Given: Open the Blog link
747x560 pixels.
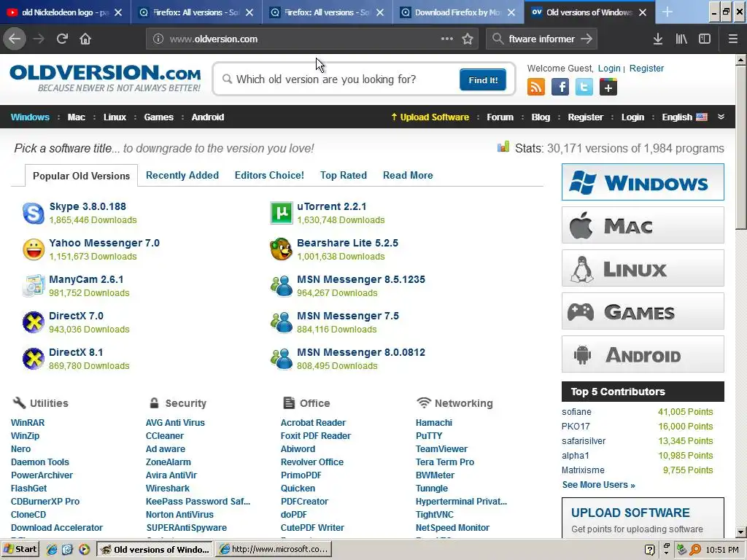Looking at the screenshot, I should (541, 117).
